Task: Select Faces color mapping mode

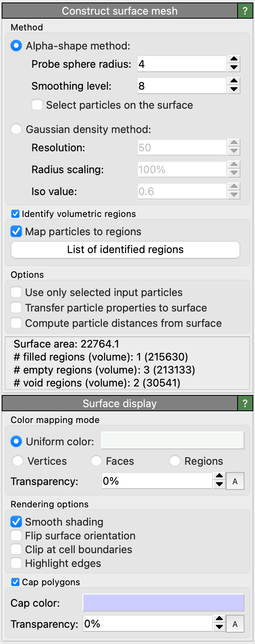Action: pos(96,461)
